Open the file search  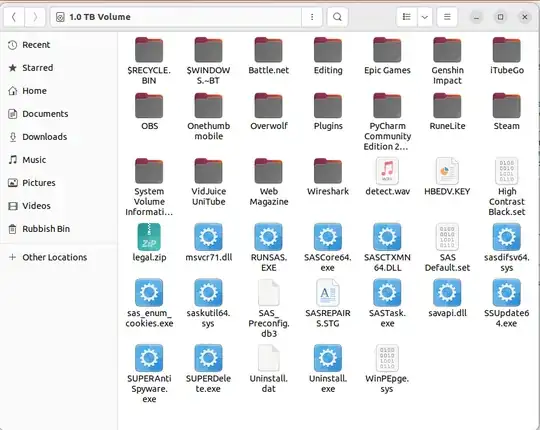coord(338,17)
